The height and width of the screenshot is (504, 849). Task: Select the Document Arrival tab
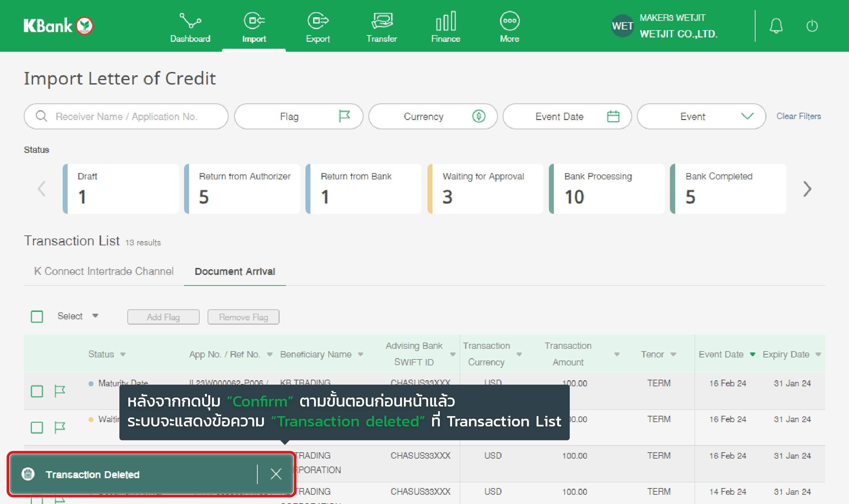pos(235,271)
